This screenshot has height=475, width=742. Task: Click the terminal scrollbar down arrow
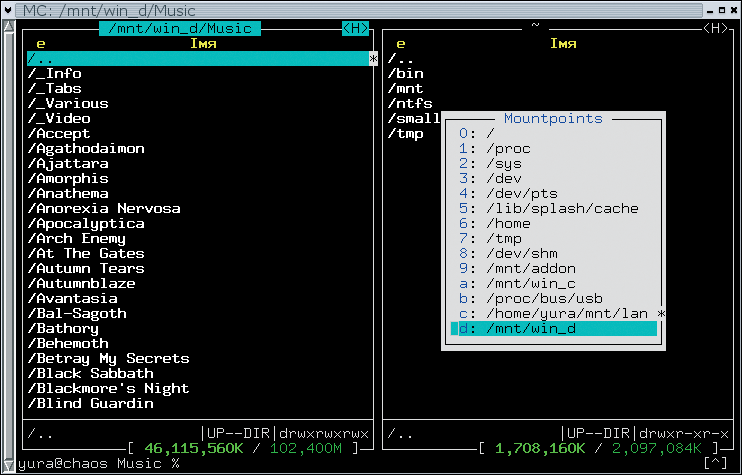tap(9, 465)
